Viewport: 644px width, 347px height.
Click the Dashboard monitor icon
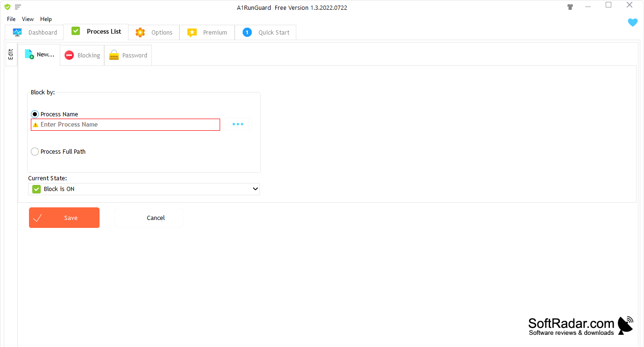(x=17, y=32)
